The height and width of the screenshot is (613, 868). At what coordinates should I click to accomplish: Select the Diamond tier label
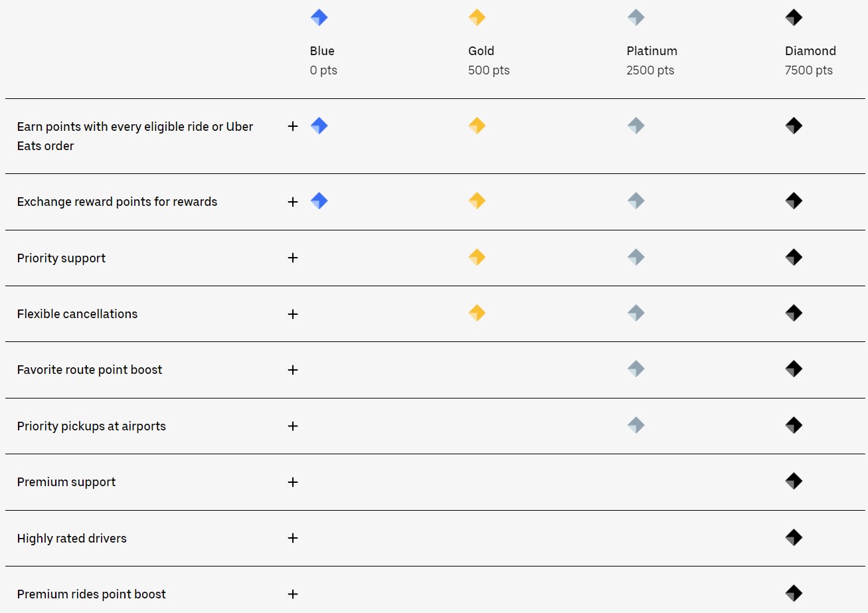coord(810,51)
